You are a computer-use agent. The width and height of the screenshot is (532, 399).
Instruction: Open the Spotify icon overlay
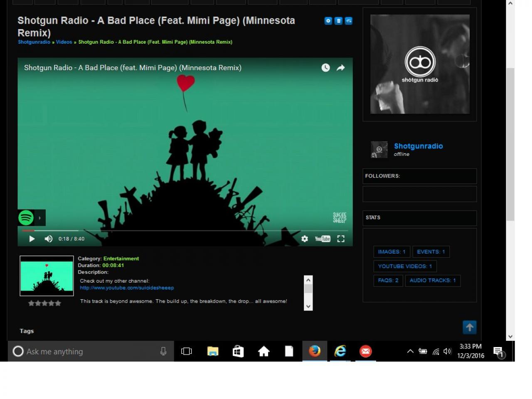pos(26,217)
